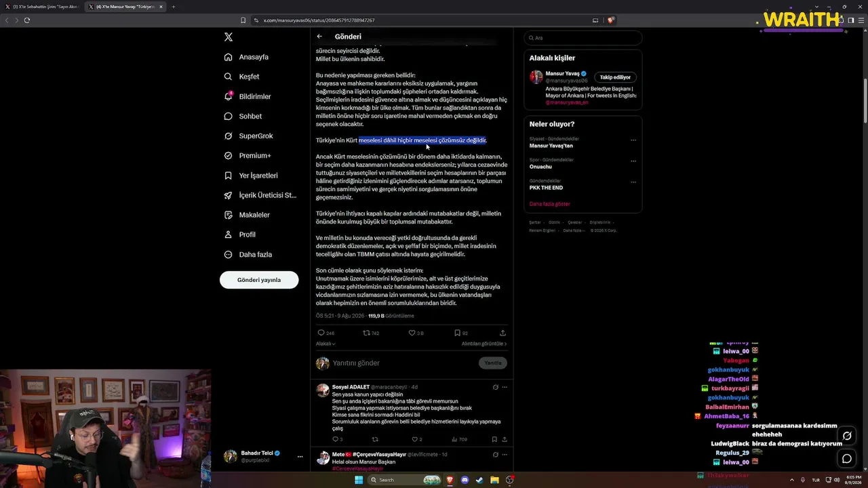
Task: Click the Gönderi yayınla button
Action: (x=259, y=280)
